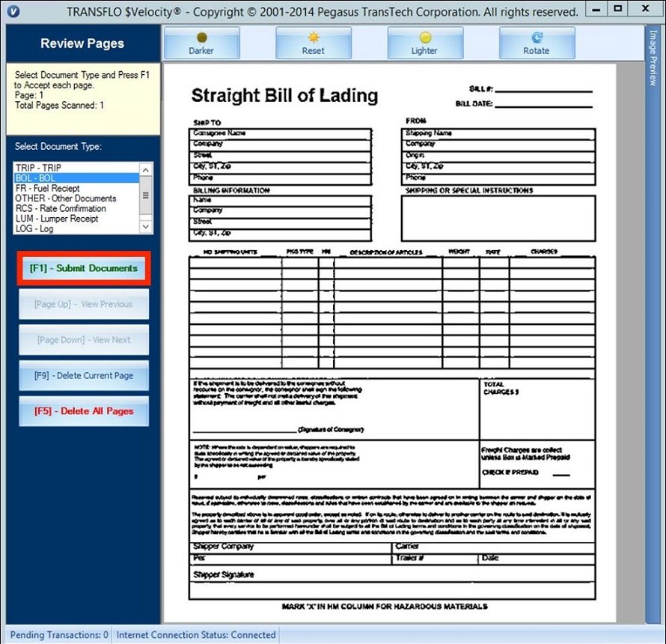Select RCS - Rate Comfirmation type
Screen dimensions: 666x644
[76, 208]
